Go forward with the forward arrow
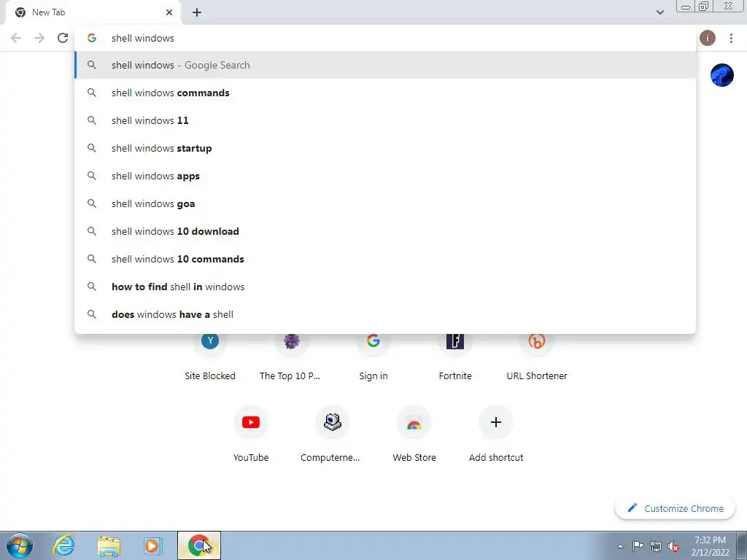747x560 pixels. (x=39, y=38)
